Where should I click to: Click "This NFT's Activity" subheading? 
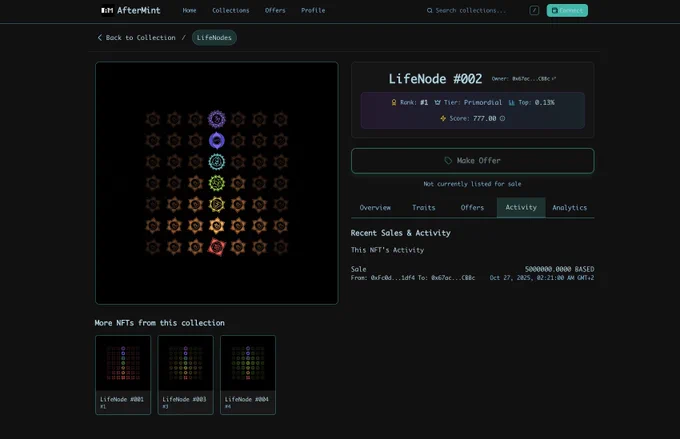pyautogui.click(x=387, y=250)
